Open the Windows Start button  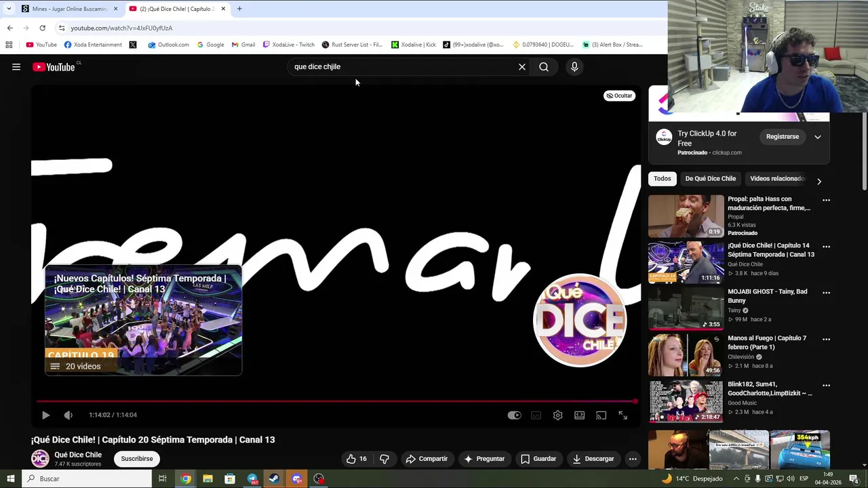(x=10, y=479)
